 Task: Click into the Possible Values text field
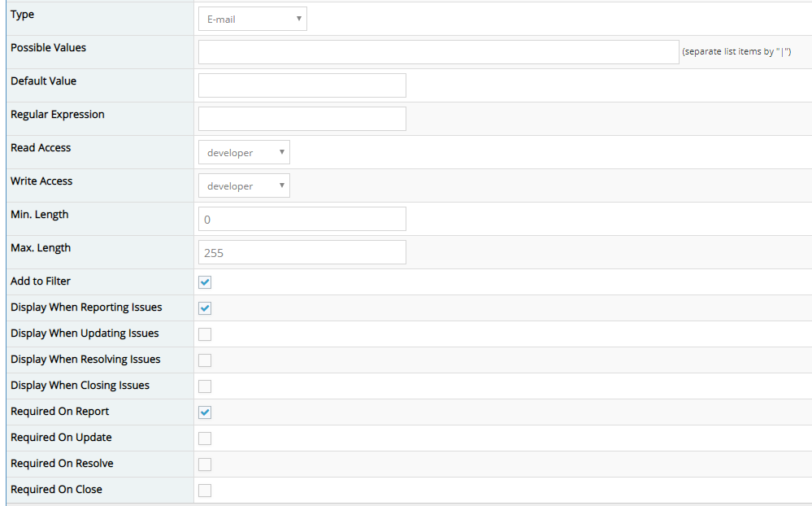click(438, 52)
